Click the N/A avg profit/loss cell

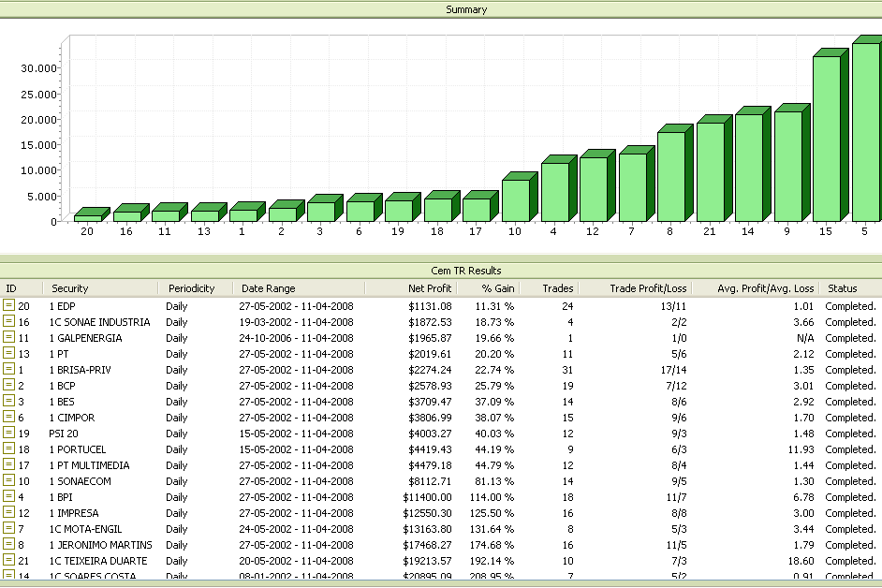805,338
